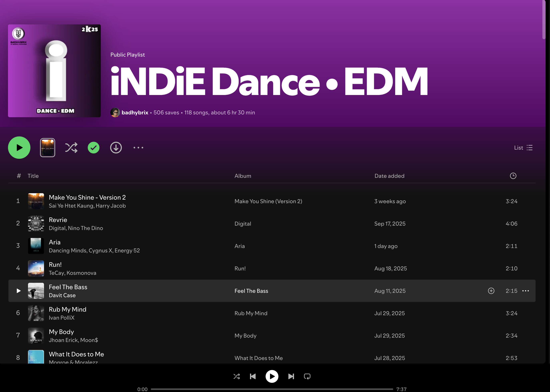Click the page vertical scrollbar thumb
The image size is (550, 392).
click(544, 20)
